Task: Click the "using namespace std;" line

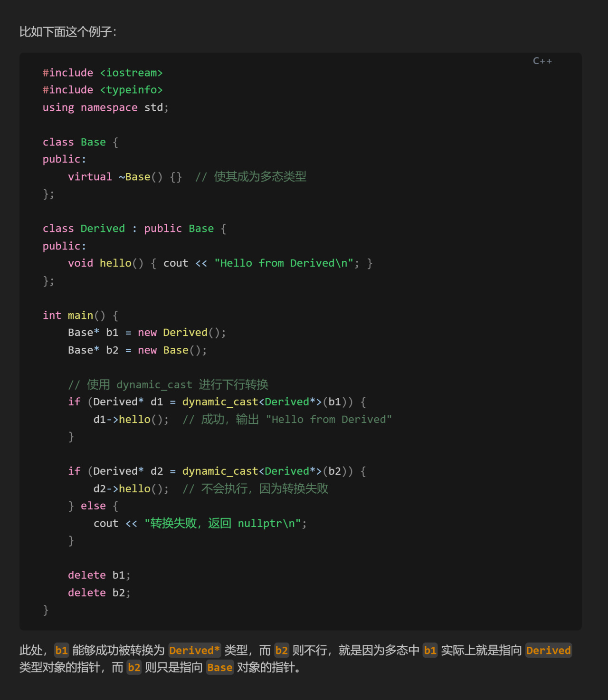Action: (x=105, y=107)
